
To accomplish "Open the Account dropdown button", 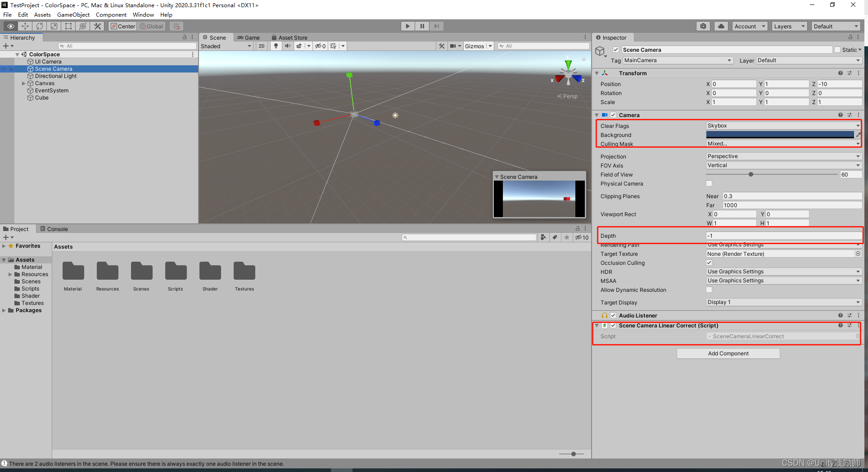I will 750,26.
